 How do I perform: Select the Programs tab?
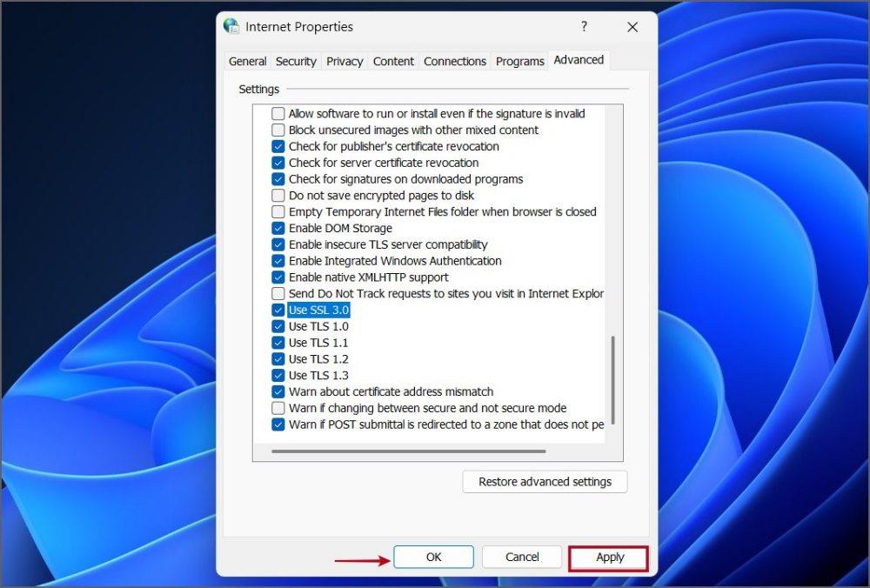click(x=520, y=61)
